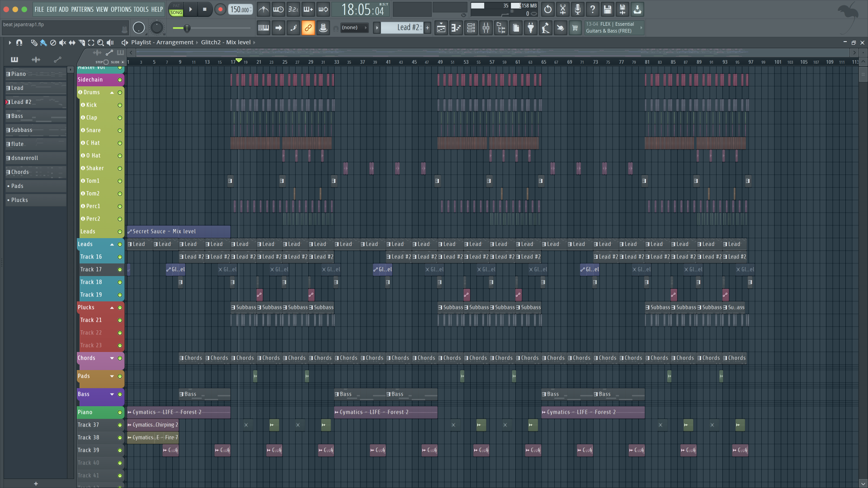The width and height of the screenshot is (868, 488).
Task: Toggle auto scrolling arrow icon
Action: pos(278,28)
